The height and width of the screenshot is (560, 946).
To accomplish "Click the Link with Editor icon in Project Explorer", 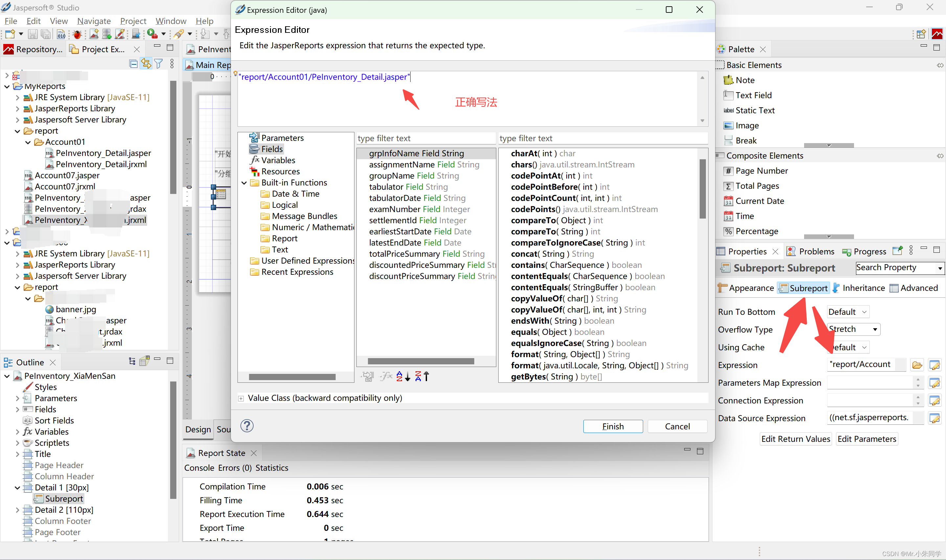I will pyautogui.click(x=146, y=64).
